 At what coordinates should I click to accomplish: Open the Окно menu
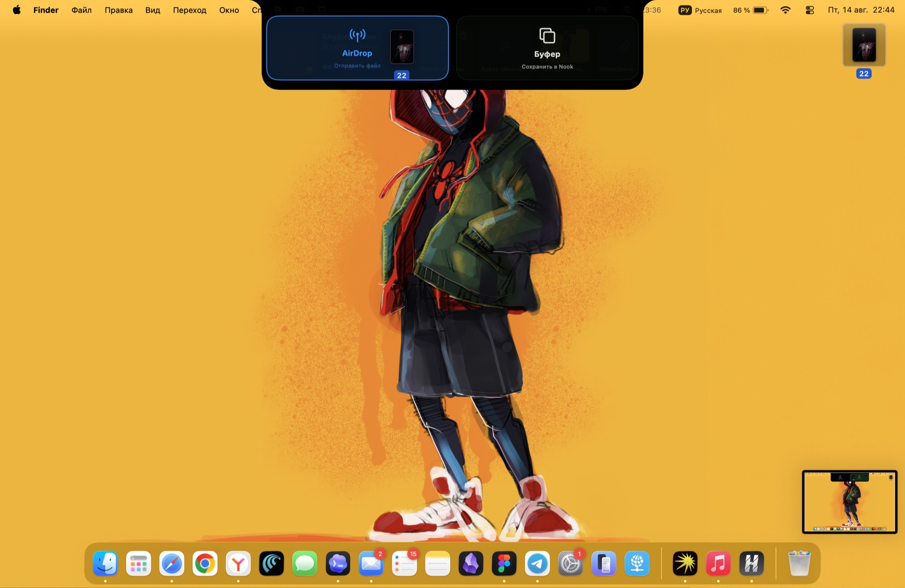(229, 10)
